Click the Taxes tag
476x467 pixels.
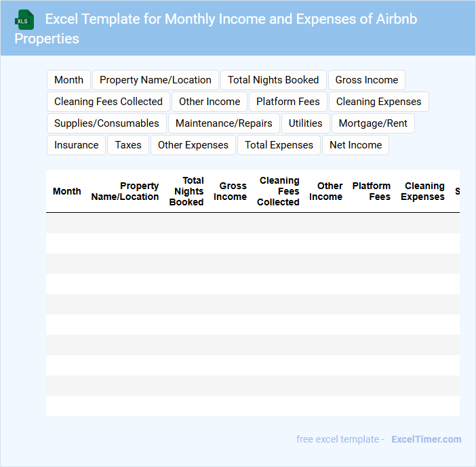click(128, 145)
